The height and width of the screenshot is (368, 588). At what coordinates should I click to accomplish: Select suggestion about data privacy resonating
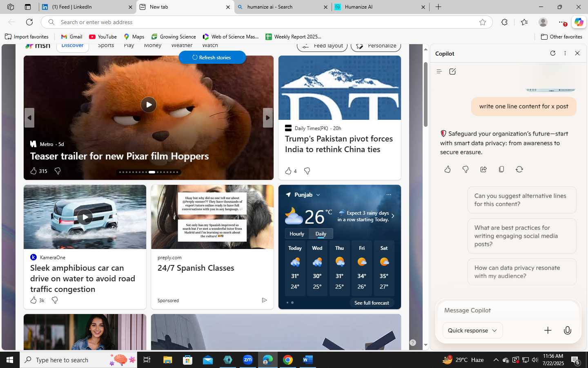[x=522, y=272]
